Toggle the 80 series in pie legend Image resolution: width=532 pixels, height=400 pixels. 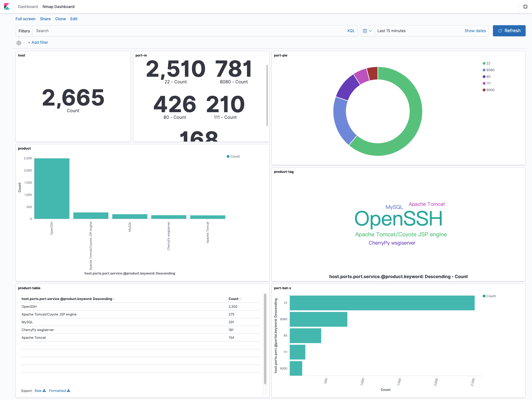coord(487,77)
